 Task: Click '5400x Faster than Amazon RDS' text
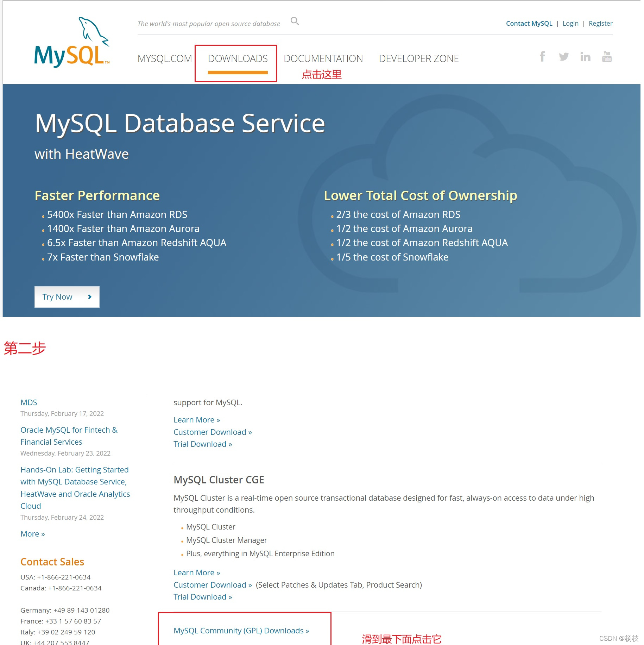point(117,214)
